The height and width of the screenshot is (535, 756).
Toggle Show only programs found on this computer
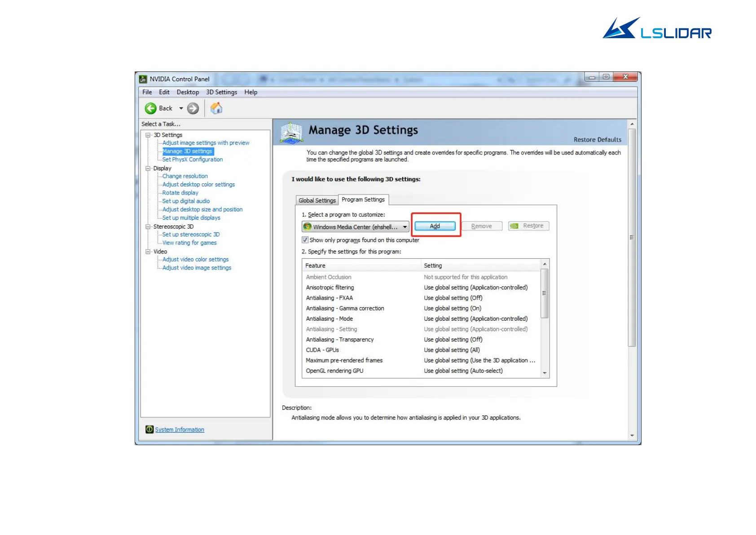pos(305,240)
